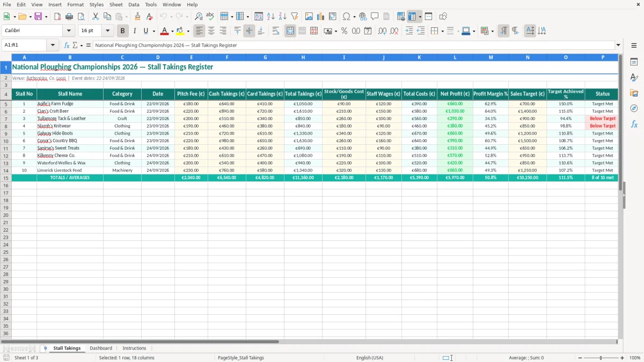Image resolution: width=644 pixels, height=362 pixels.
Task: Apply AutoFilter funnel icon
Action: [x=294, y=17]
